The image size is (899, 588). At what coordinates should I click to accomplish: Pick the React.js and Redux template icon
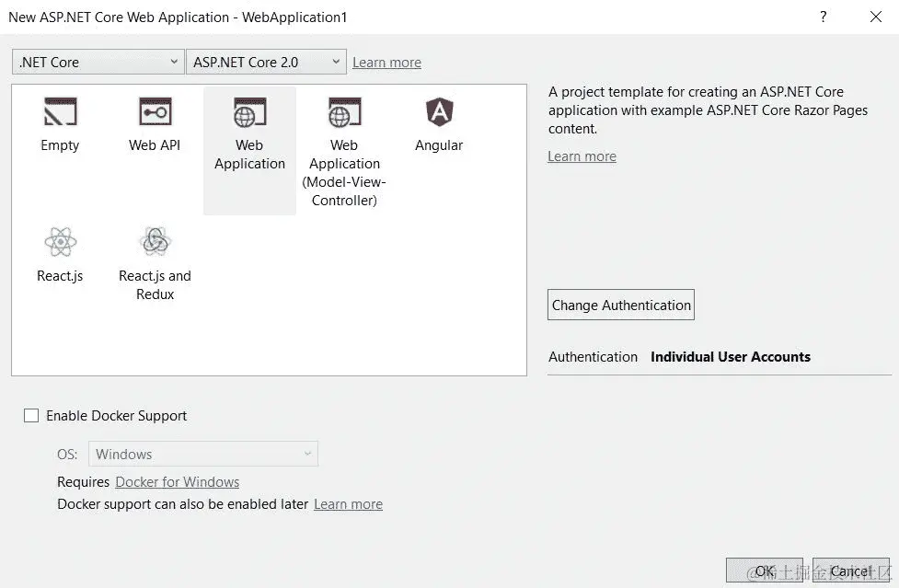155,242
